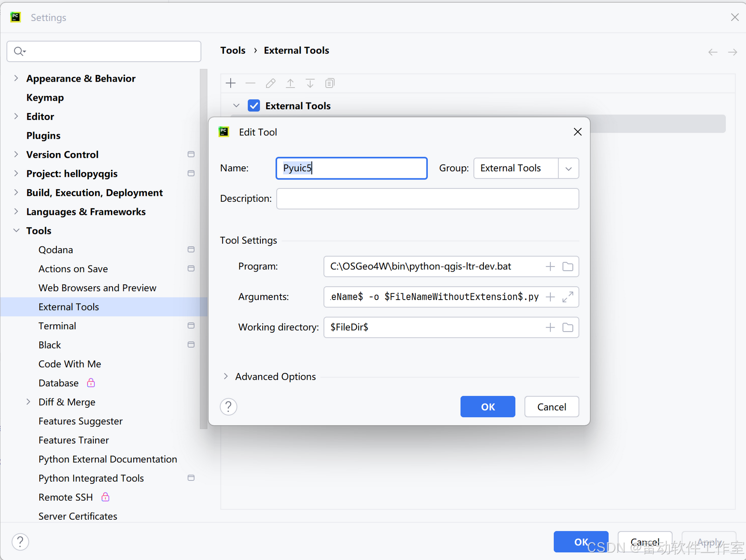Open help in Edit Tool dialog
The height and width of the screenshot is (560, 746).
pos(228,406)
